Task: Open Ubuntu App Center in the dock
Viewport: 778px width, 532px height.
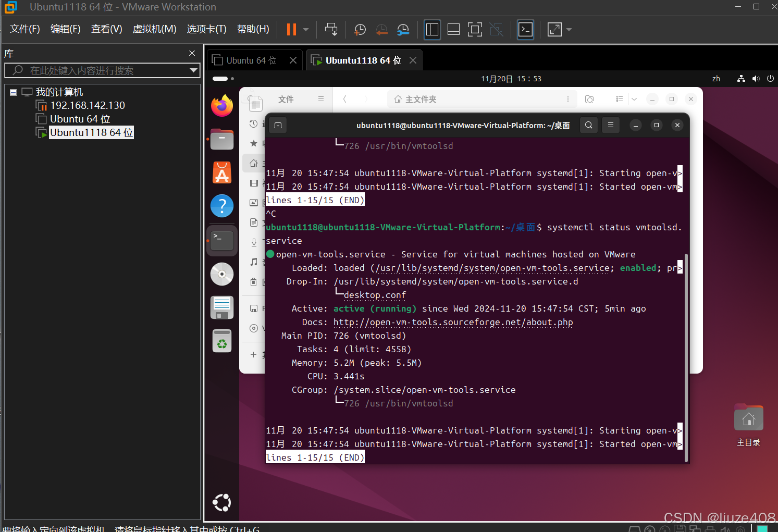Action: pyautogui.click(x=222, y=172)
